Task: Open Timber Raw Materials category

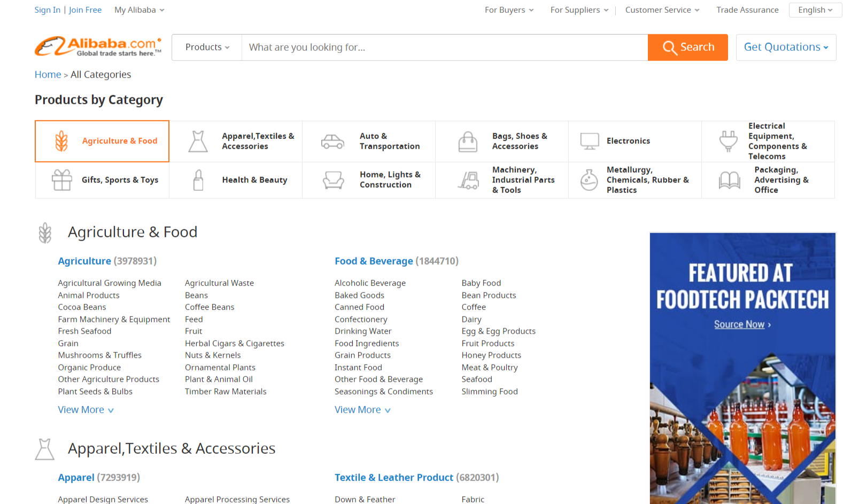Action: point(226,392)
